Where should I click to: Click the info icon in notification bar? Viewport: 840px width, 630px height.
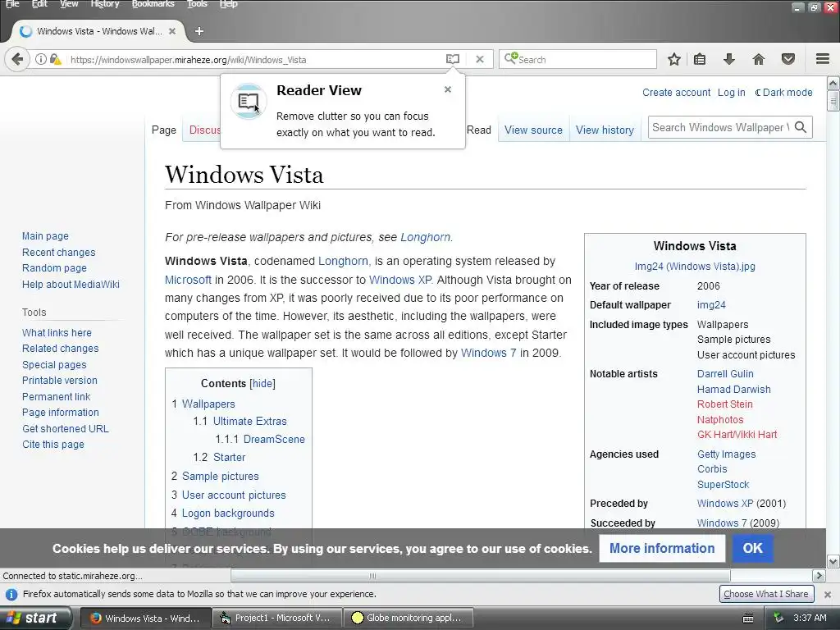click(x=11, y=594)
